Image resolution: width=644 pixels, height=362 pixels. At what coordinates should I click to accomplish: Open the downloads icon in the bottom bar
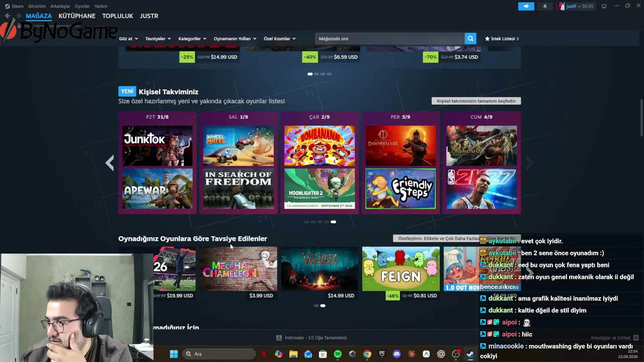(279, 338)
